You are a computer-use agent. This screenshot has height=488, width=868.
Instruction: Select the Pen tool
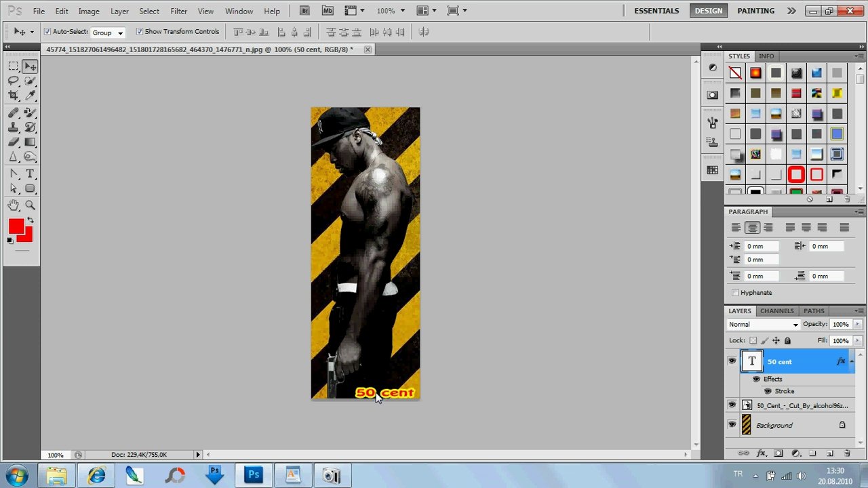click(x=14, y=174)
